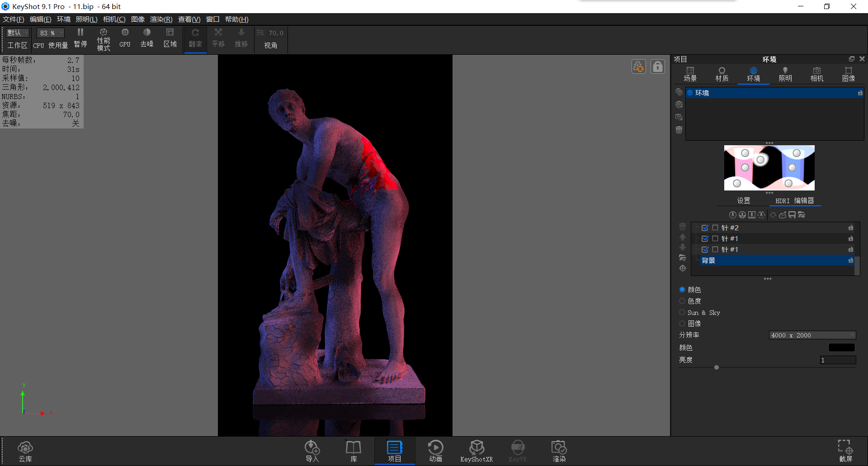The image size is (868, 466).
Task: Open the 4000 x 2000 resolution dropdown
Action: point(811,335)
